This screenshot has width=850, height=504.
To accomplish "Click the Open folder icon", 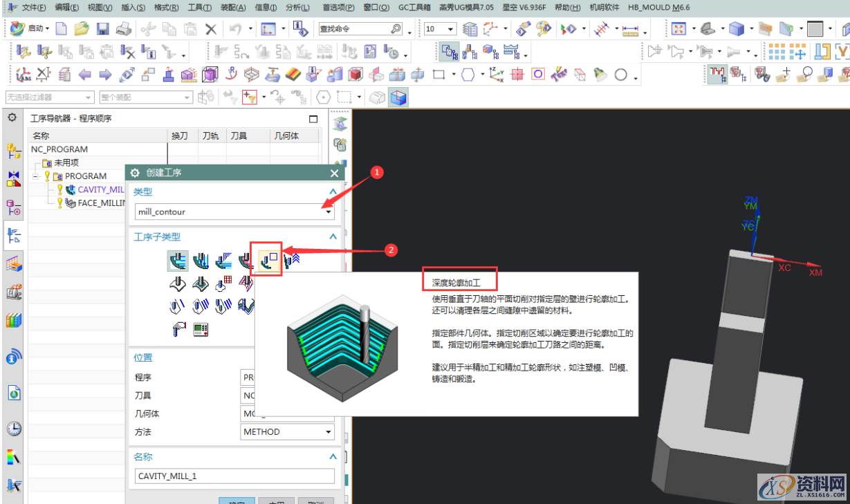I will click(x=82, y=29).
